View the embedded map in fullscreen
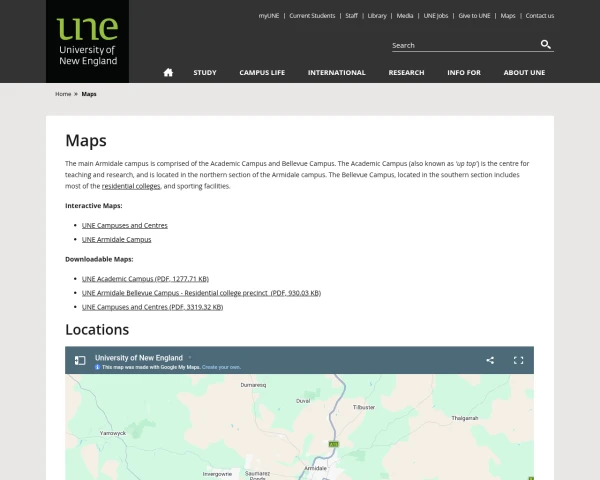This screenshot has height=480, width=600. (x=518, y=360)
